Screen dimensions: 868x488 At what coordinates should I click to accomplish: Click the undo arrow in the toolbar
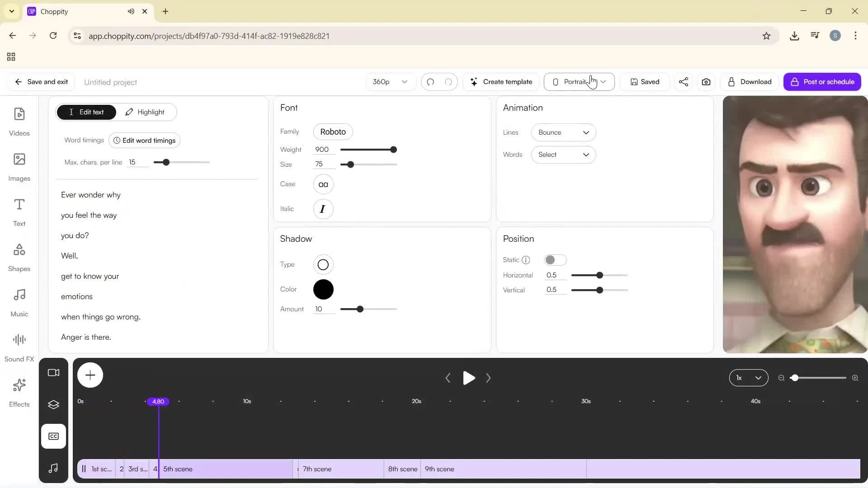430,82
